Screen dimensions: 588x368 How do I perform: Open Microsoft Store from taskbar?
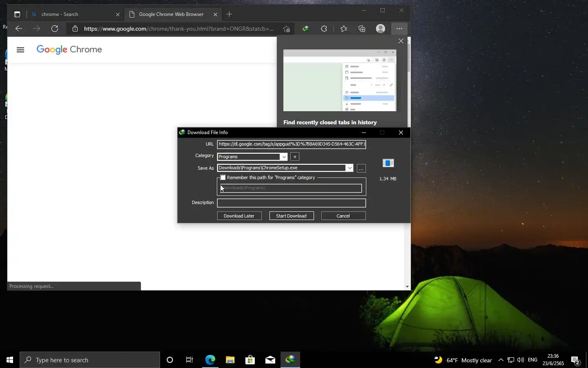pyautogui.click(x=250, y=360)
